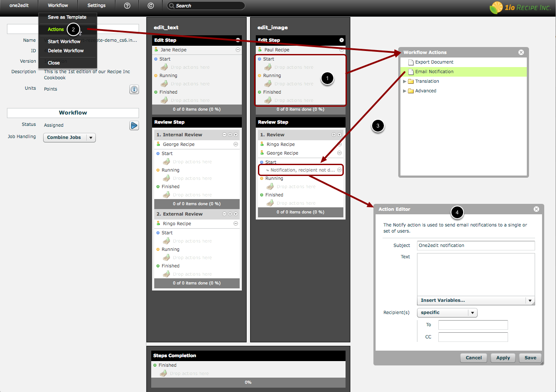Click drop-actions icon under Jane Recipe's Start

(164, 67)
